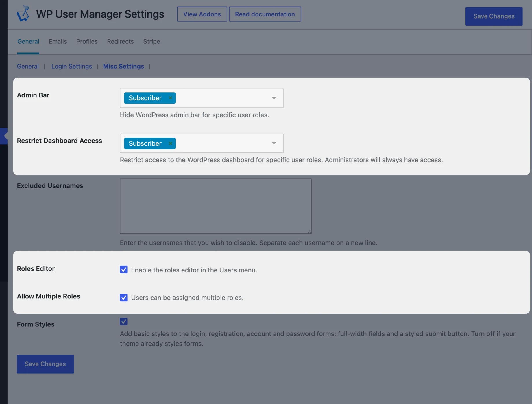Switch to the General main tab
Viewport: 532px width, 404px height.
coord(28,41)
